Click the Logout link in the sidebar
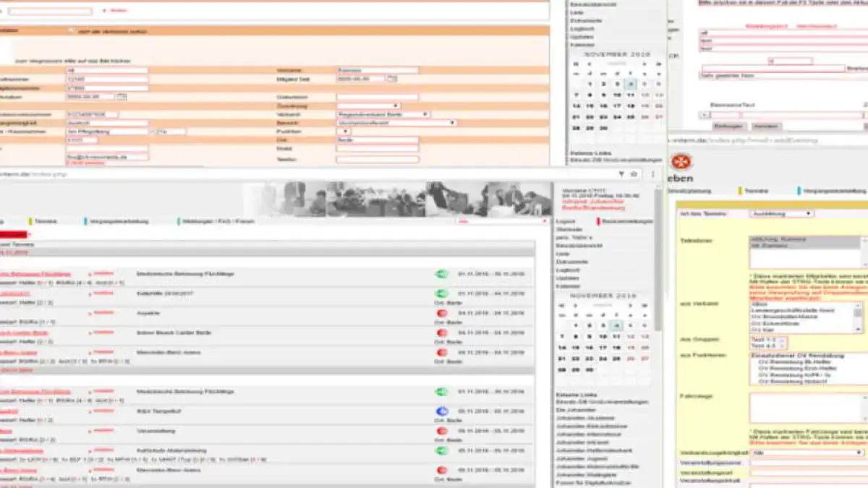Screen dimensions: 868x488 [566, 221]
